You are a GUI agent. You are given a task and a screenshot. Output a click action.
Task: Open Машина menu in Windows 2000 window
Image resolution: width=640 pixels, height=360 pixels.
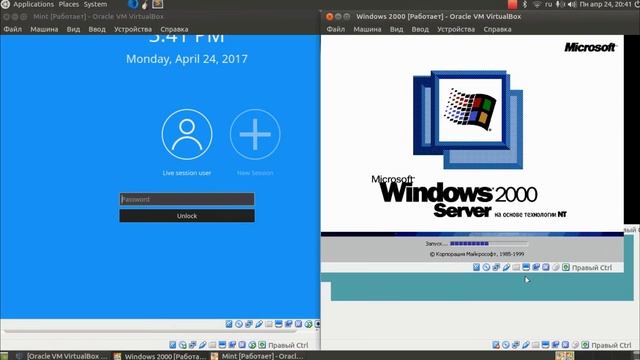coord(367,29)
